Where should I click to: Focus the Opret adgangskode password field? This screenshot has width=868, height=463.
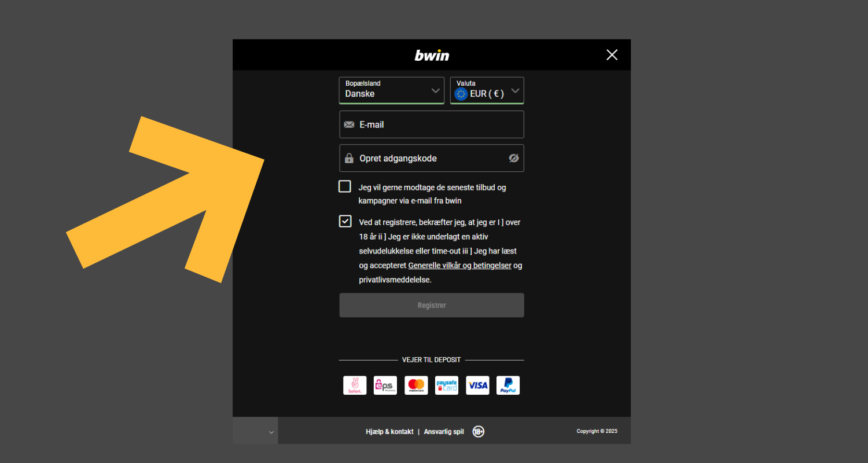coord(432,158)
